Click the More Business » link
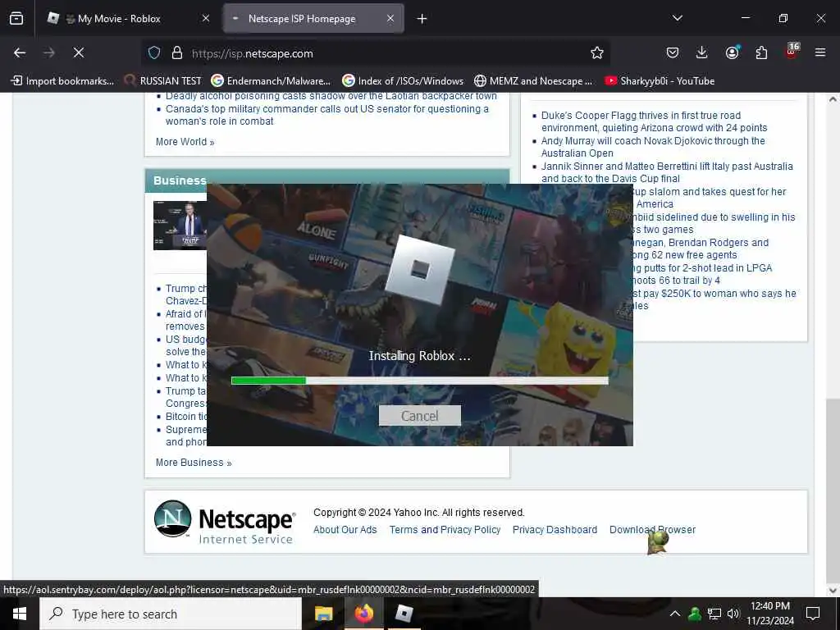 click(194, 463)
